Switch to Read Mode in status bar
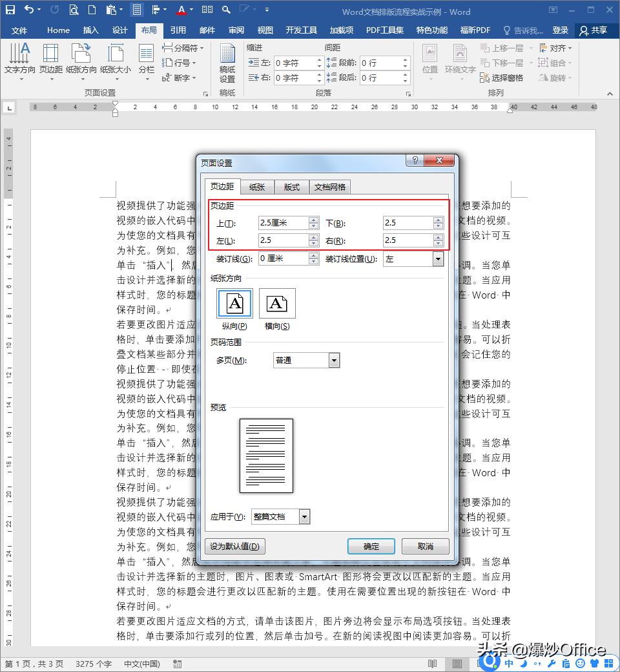 coord(432,663)
